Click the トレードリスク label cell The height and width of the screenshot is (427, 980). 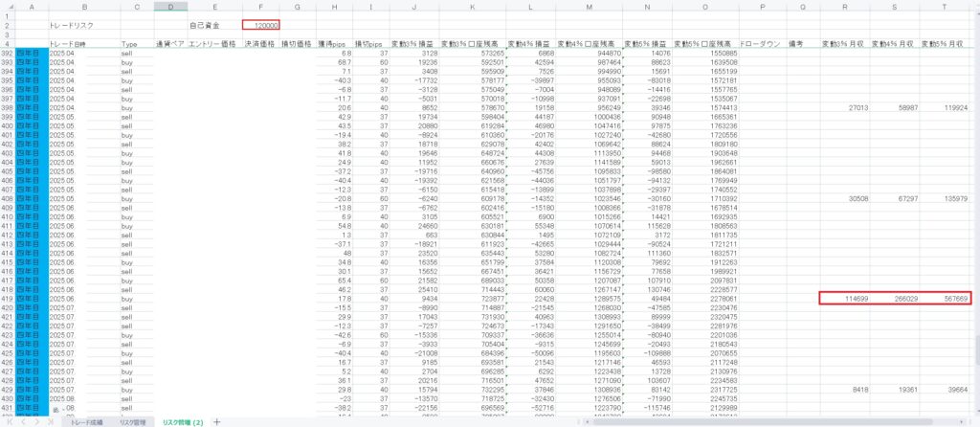83,25
